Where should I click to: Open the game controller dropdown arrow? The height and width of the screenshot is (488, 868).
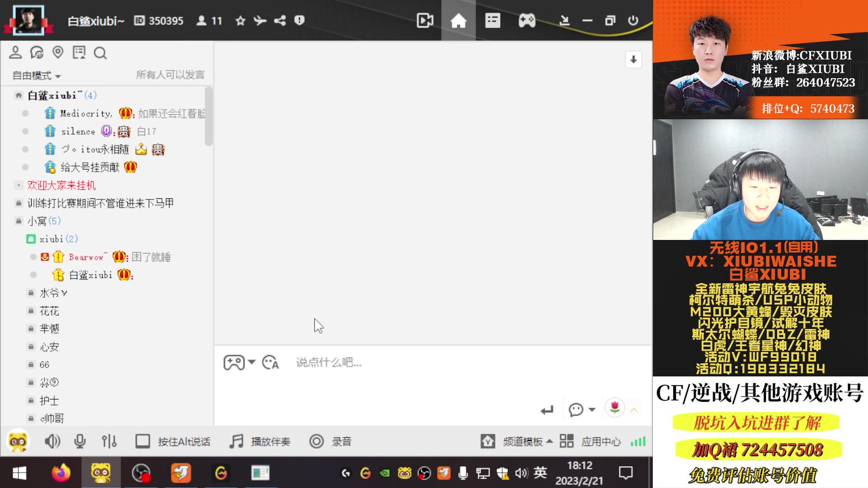pos(252,362)
